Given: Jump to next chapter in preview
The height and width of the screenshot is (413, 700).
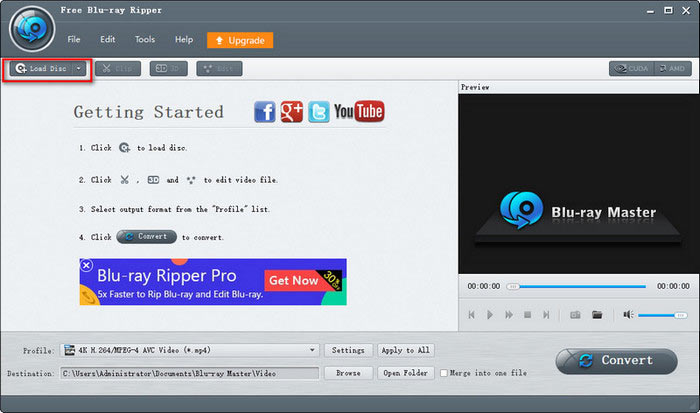Looking at the screenshot, I should tap(546, 315).
